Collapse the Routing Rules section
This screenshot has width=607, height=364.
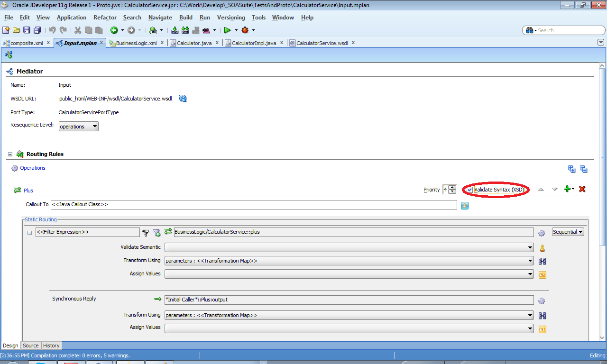(10, 154)
